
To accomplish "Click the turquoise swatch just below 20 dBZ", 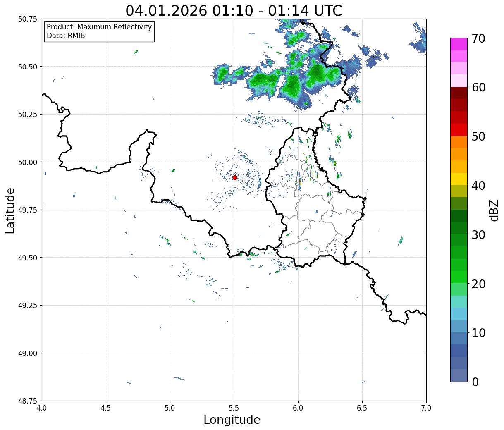I will [x=459, y=301].
